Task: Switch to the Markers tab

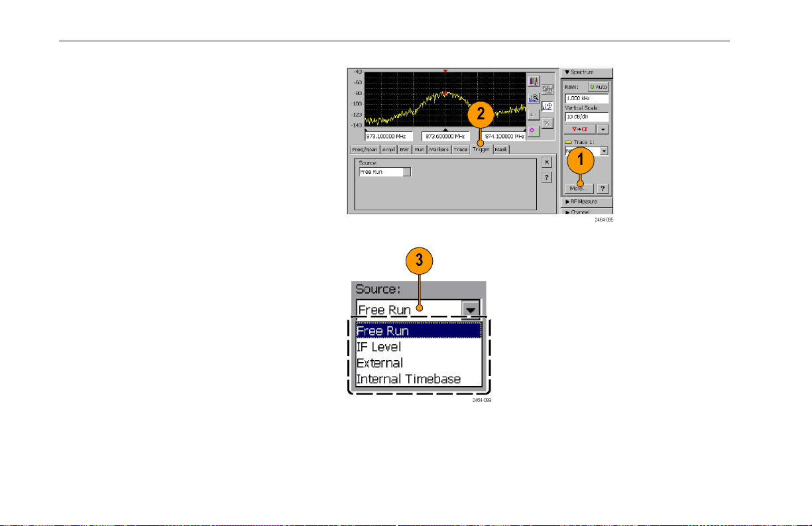Action: pyautogui.click(x=439, y=149)
